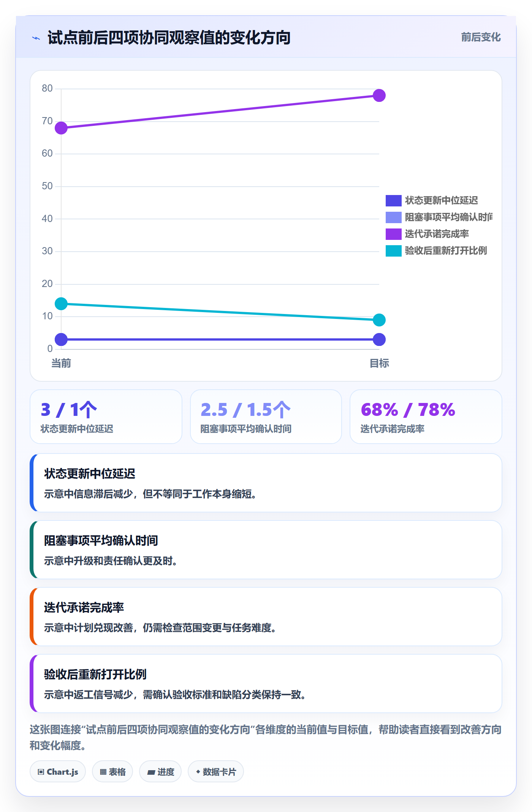
Task: Toggle the 迭代承诺完成率 legend label
Action: click(x=437, y=234)
